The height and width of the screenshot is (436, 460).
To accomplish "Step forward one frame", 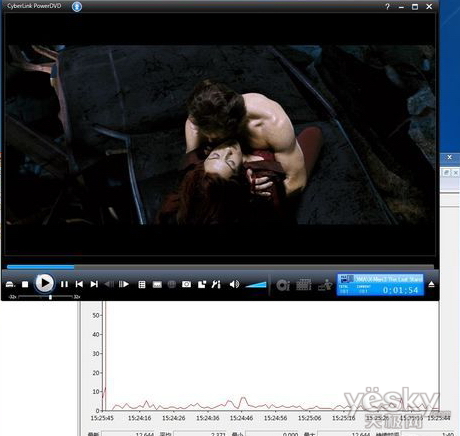I will (124, 284).
